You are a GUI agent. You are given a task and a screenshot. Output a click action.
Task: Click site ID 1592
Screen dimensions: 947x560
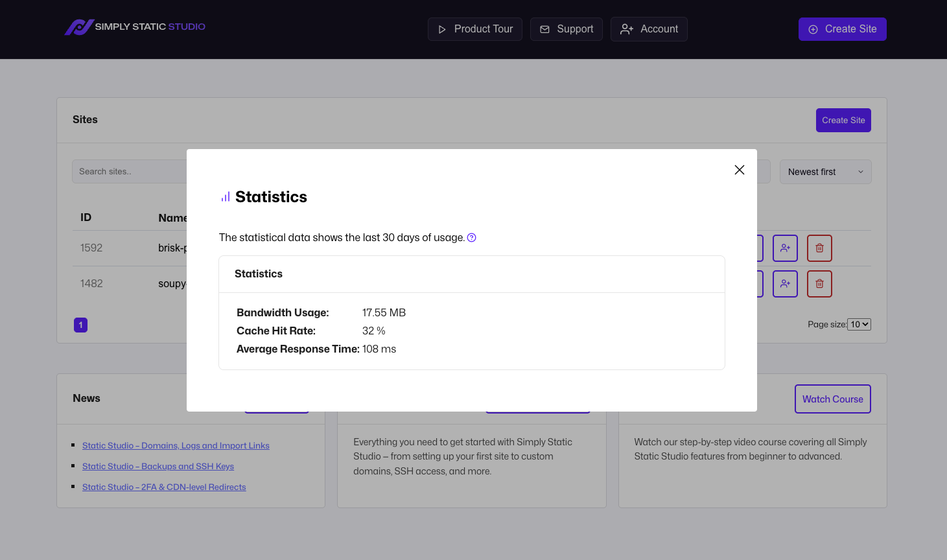click(91, 248)
